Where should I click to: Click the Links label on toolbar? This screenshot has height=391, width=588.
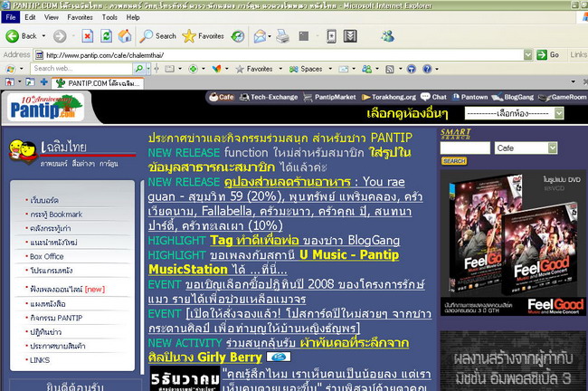[579, 55]
